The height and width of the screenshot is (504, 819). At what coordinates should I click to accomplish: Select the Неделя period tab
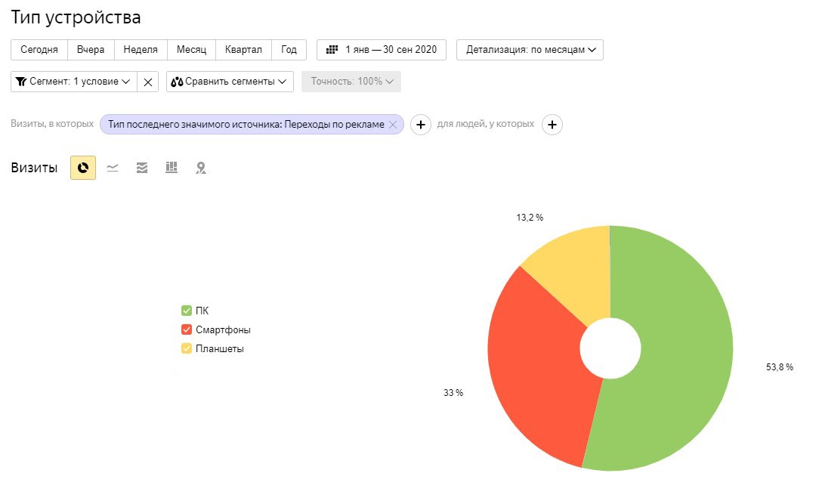(x=141, y=50)
